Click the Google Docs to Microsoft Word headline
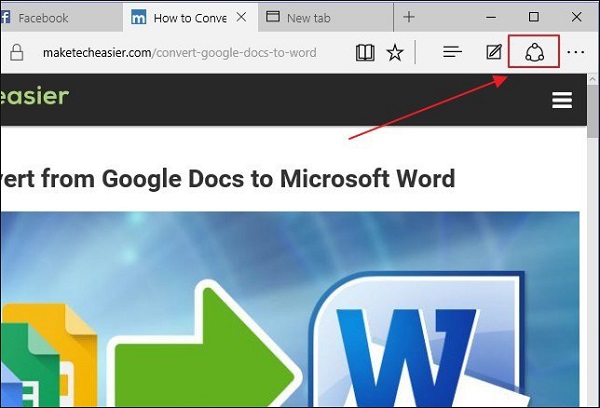The height and width of the screenshot is (408, 600). click(228, 179)
